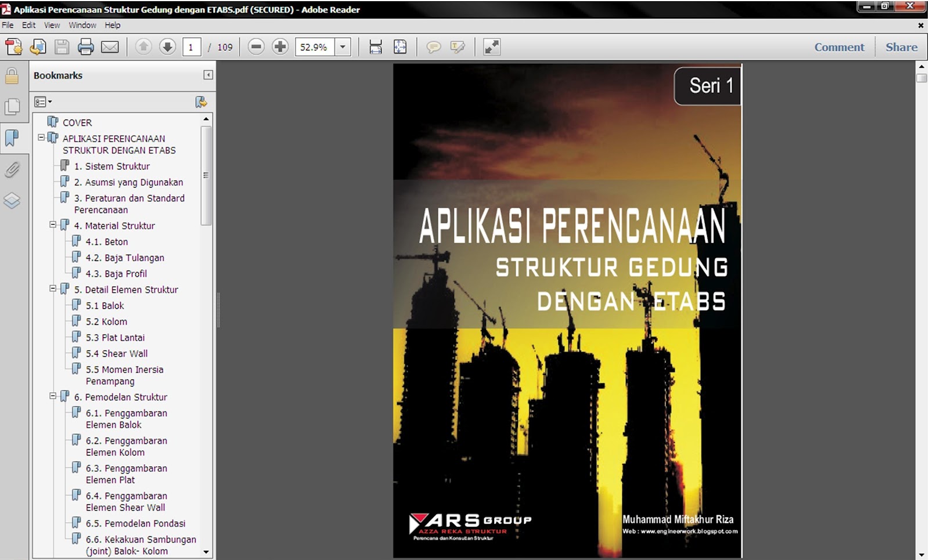
Task: Open the View menu
Action: [x=52, y=25]
